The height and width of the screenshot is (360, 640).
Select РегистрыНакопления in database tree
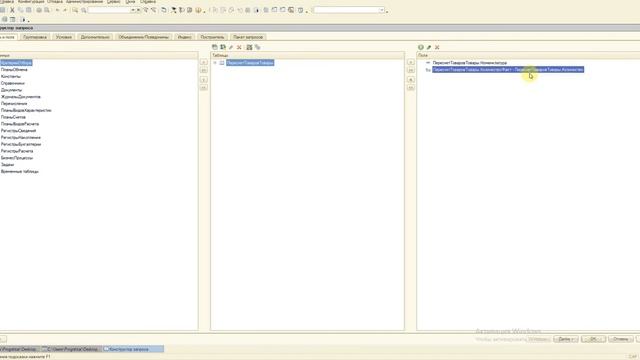pyautogui.click(x=21, y=138)
